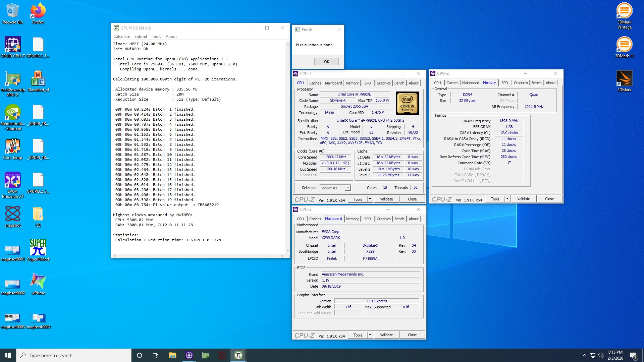Open Task View in taskbar
Screen dimensions: 644x362
[x=156, y=355]
